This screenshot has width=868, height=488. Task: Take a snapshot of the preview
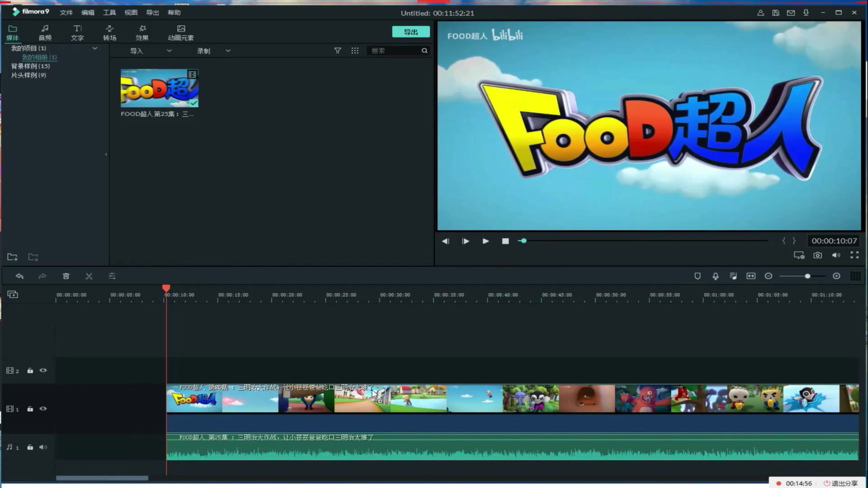817,255
